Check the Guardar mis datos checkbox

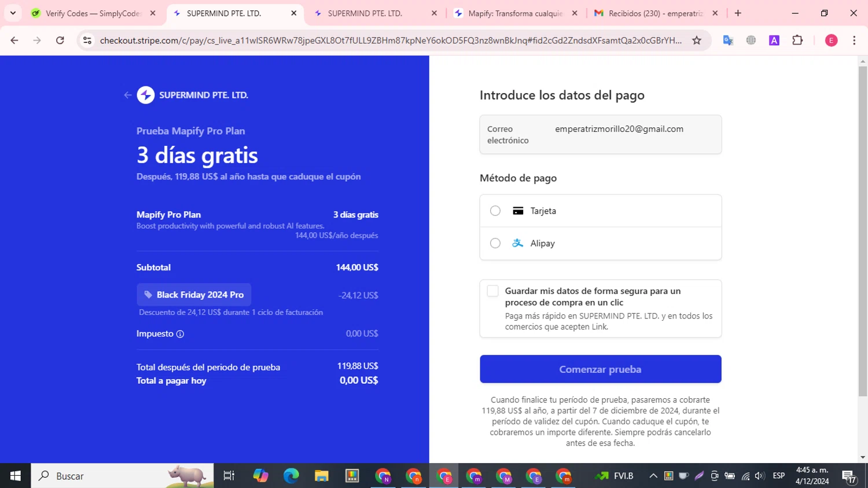point(492,291)
